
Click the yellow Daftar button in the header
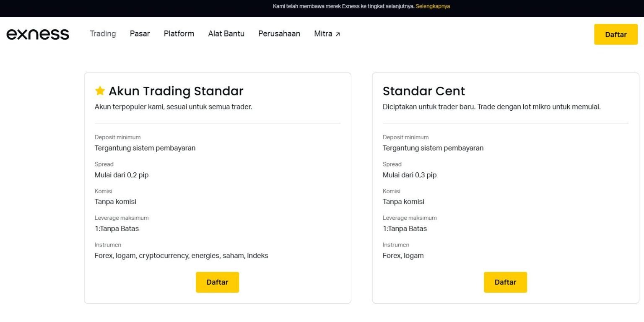pyautogui.click(x=615, y=34)
